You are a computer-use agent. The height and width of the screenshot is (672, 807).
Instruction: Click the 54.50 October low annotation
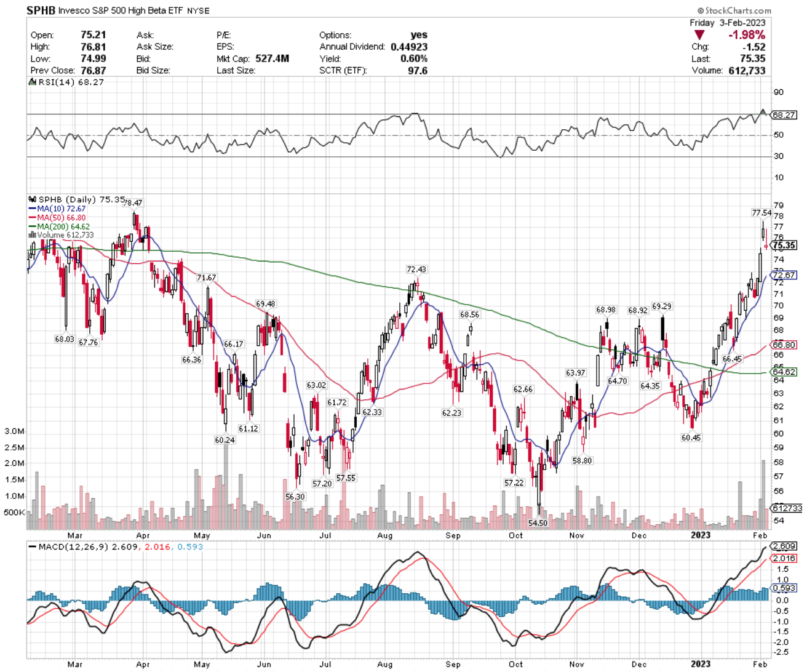point(538,523)
